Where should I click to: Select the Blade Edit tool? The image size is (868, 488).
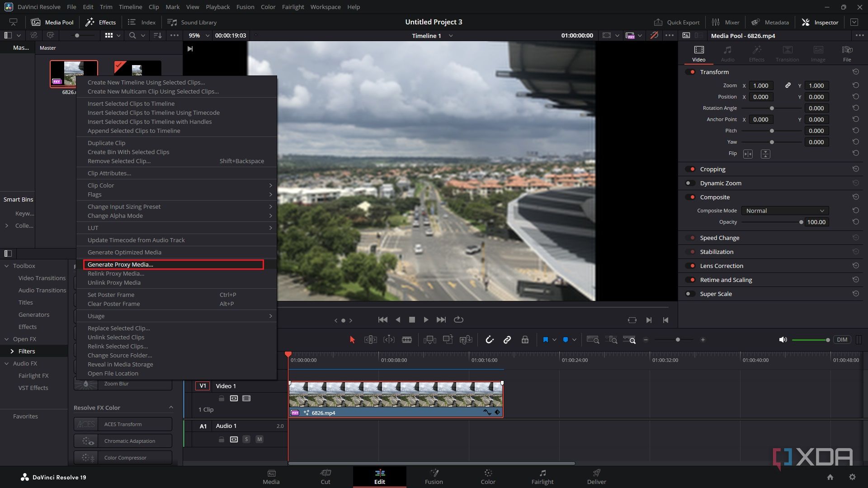pos(407,339)
